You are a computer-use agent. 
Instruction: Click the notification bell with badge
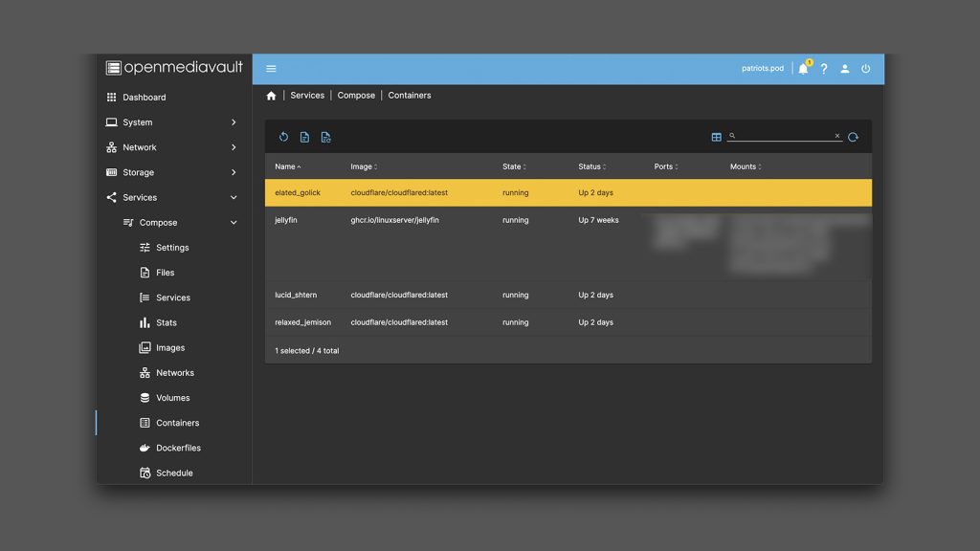click(803, 69)
